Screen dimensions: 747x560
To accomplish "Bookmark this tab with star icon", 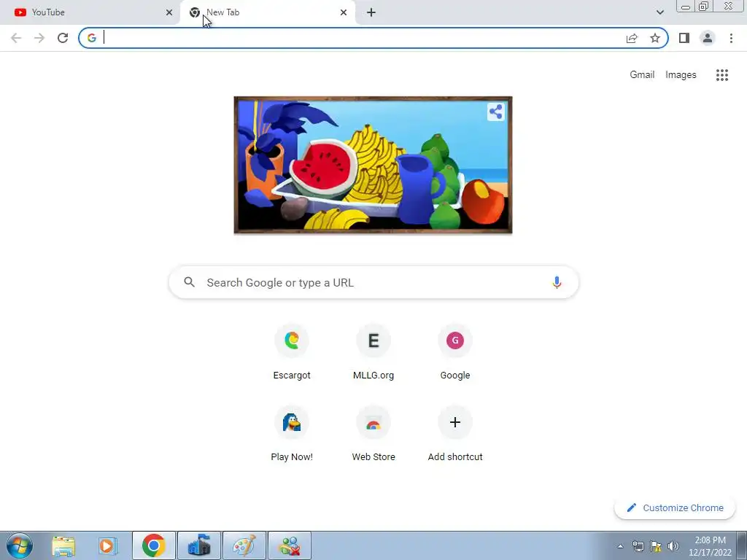I will tap(655, 38).
